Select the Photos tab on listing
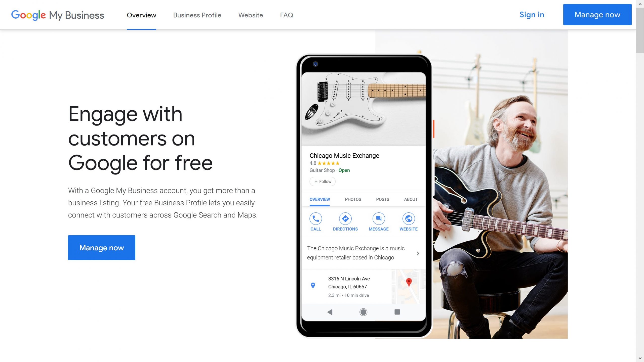The image size is (644, 362). click(x=352, y=199)
